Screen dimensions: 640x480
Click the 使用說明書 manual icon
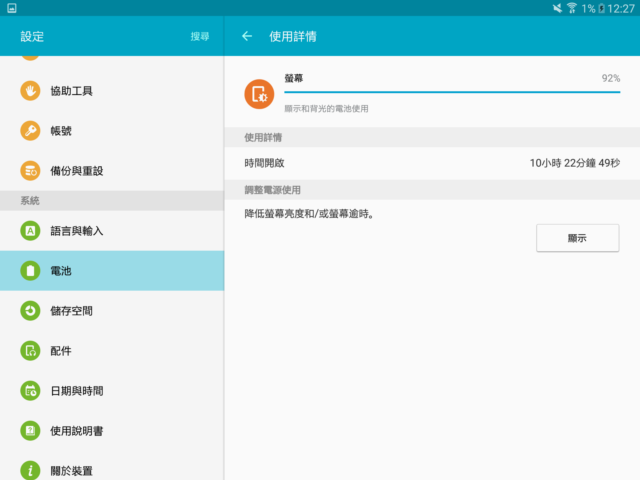pos(30,431)
